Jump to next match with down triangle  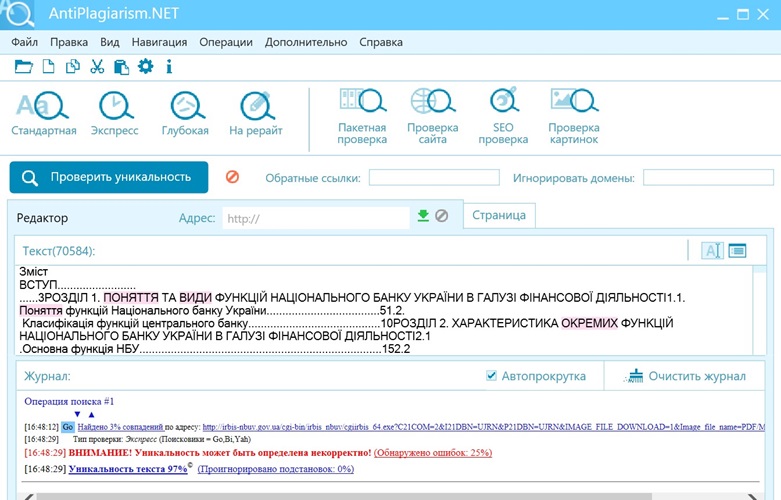click(x=77, y=414)
